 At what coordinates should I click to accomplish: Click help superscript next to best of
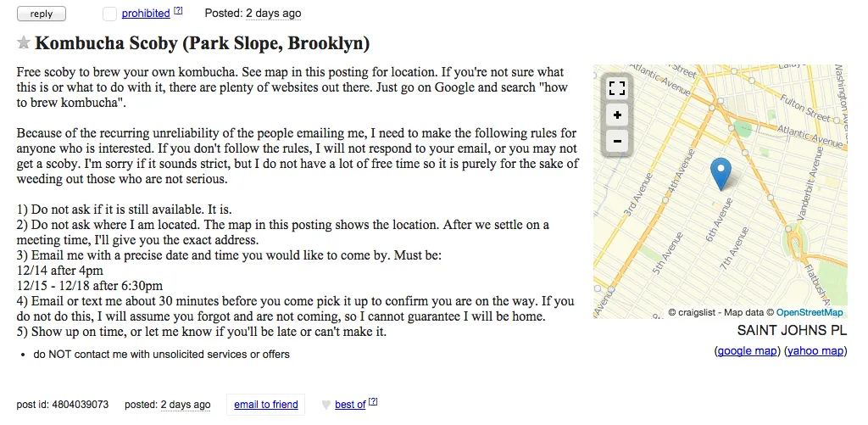(373, 402)
